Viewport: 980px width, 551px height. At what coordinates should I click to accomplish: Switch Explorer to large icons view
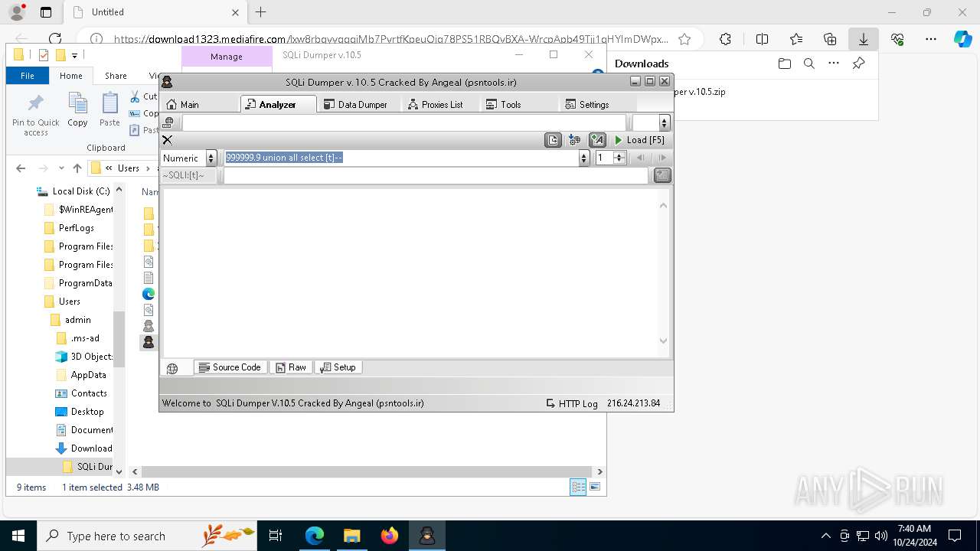tap(595, 487)
